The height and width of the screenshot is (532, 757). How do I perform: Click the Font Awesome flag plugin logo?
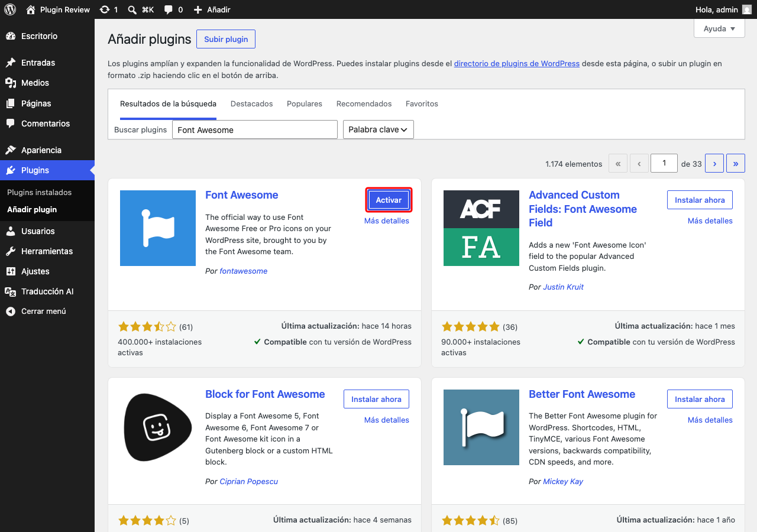tap(158, 228)
